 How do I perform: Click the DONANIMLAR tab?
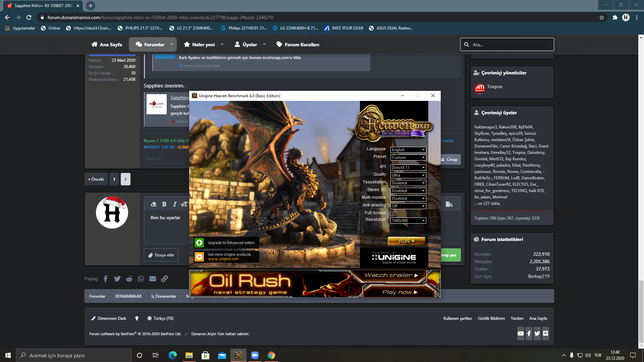click(x=128, y=296)
